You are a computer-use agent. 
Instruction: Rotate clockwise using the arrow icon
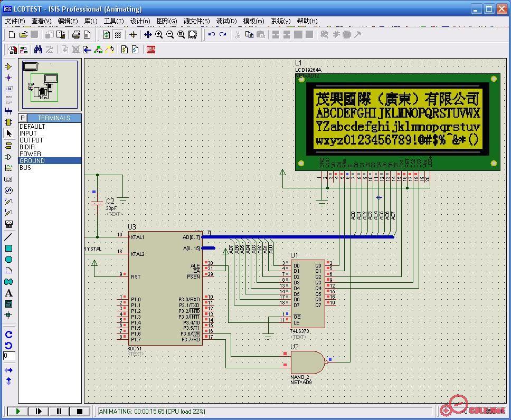pyautogui.click(x=9, y=335)
